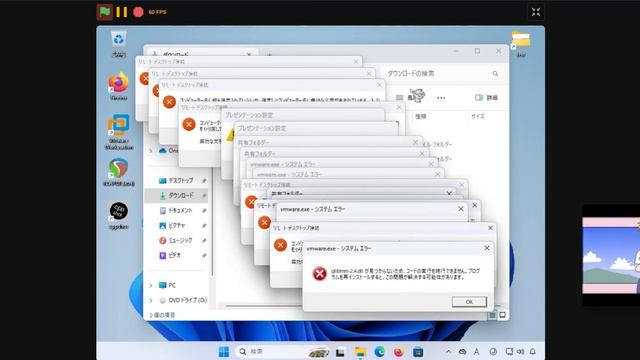
Task: Unpin ダウンロード using its pin icon
Action: [204, 196]
